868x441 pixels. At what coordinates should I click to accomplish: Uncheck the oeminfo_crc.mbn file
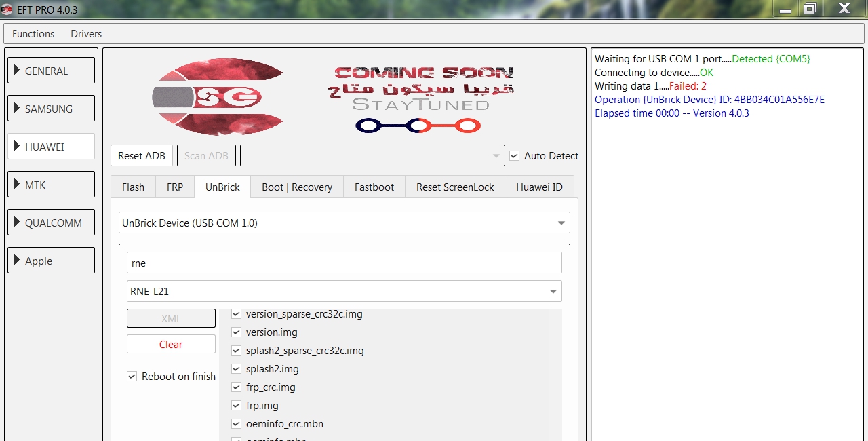click(237, 424)
